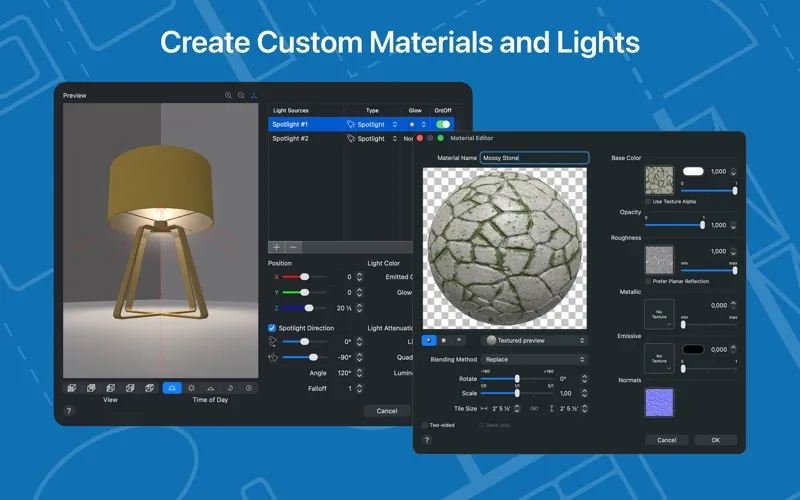The image size is (800, 500).
Task: Add a new light source with plus
Action: click(x=277, y=247)
